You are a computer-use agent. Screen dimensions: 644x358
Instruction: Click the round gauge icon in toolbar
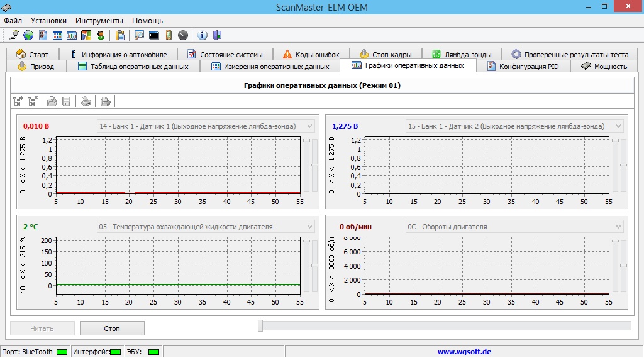point(183,35)
